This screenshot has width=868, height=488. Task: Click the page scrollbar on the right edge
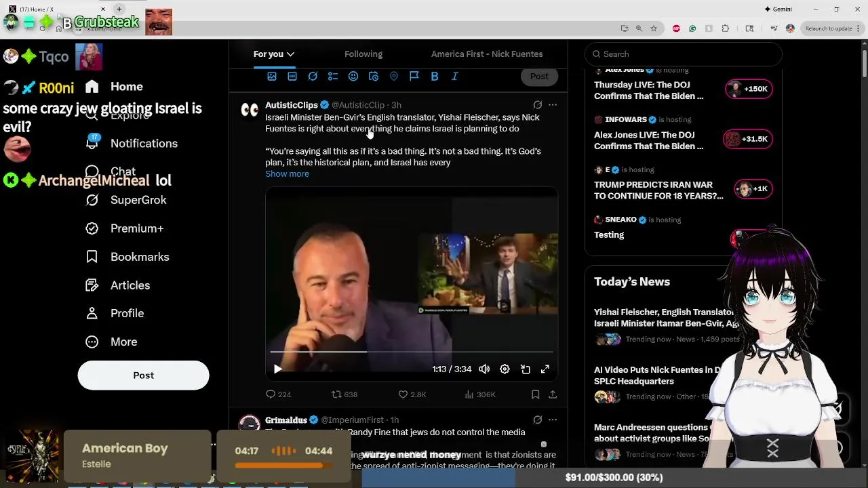coord(864,62)
